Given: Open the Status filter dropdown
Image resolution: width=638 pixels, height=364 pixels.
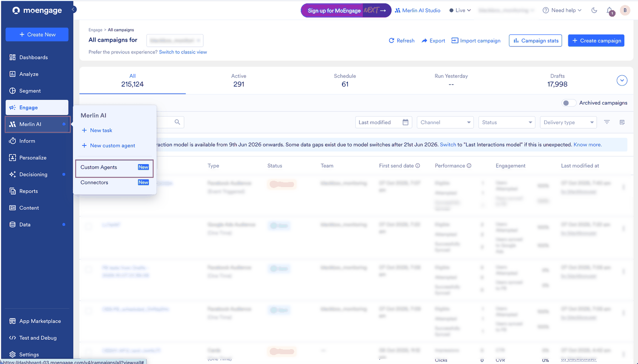Looking at the screenshot, I should pyautogui.click(x=507, y=122).
